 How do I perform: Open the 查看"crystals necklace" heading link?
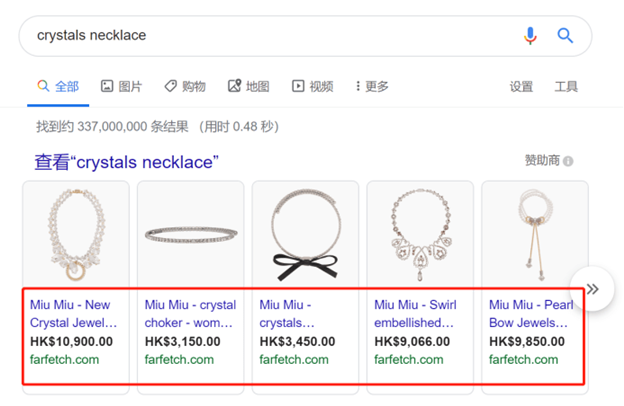(x=127, y=162)
